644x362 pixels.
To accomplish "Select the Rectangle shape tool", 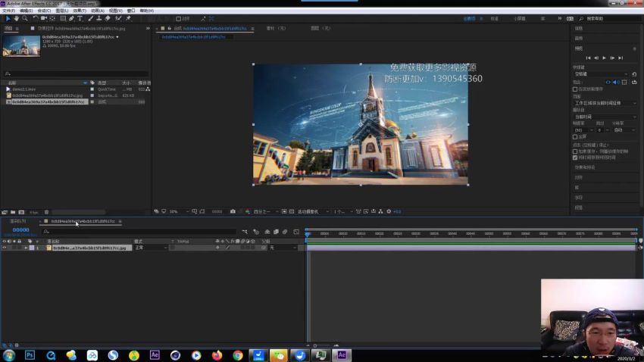I will pos(63,18).
